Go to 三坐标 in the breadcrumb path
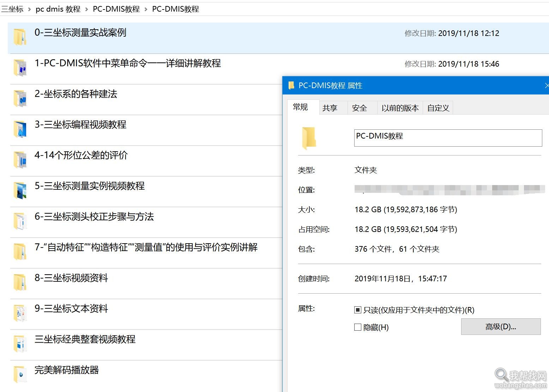This screenshot has width=549, height=392. [13, 9]
